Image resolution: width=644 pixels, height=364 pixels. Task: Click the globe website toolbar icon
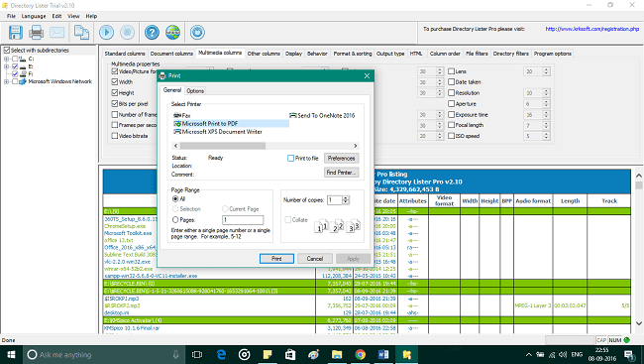click(x=173, y=32)
